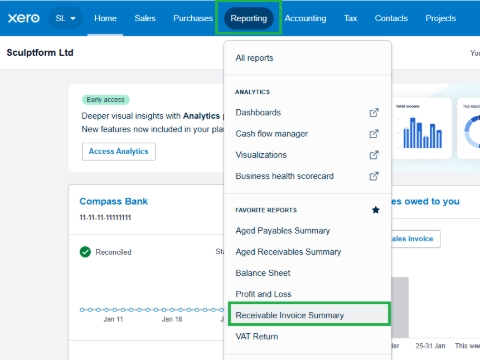Open the Contacts menu

tap(391, 18)
